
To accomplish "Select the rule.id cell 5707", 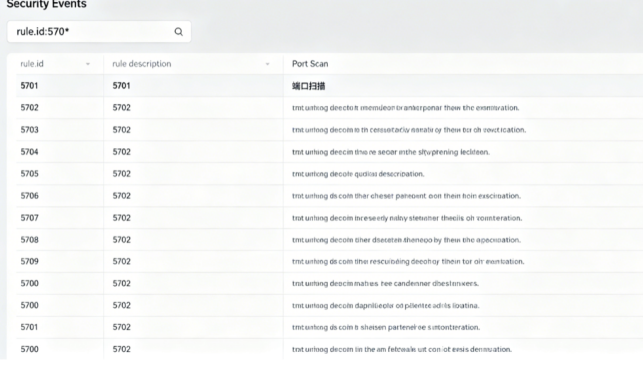I will [30, 218].
